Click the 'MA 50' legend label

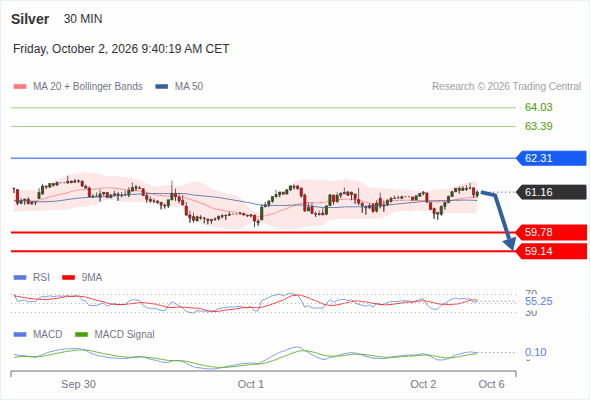(x=189, y=87)
